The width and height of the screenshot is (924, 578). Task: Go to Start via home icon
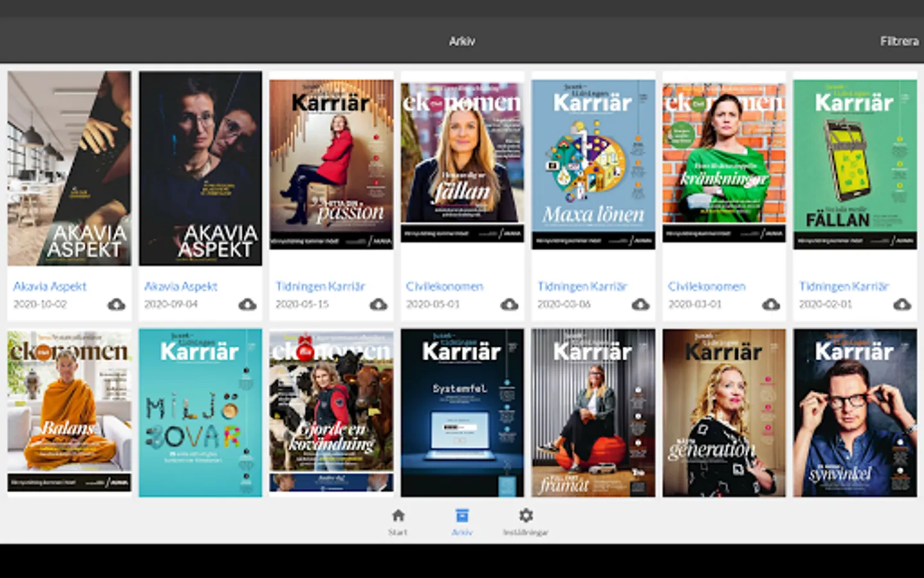[x=398, y=516]
